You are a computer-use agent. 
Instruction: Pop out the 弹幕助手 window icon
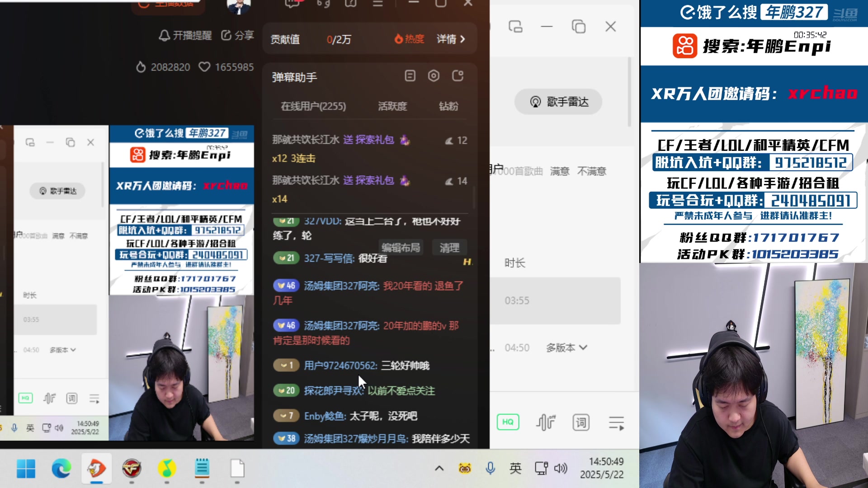(x=458, y=76)
